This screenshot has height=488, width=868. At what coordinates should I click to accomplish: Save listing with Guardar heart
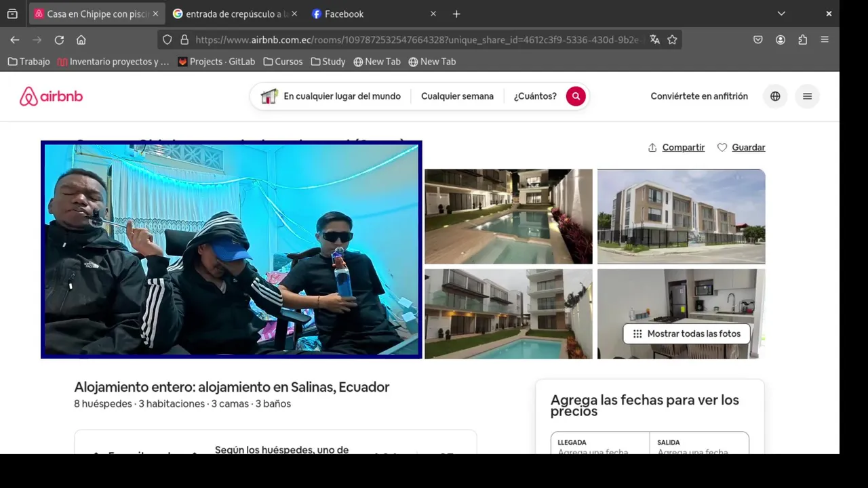(x=741, y=147)
